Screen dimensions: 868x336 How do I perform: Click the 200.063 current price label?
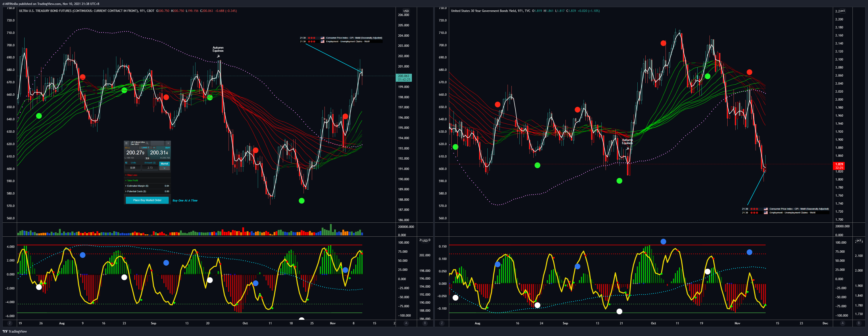click(403, 78)
